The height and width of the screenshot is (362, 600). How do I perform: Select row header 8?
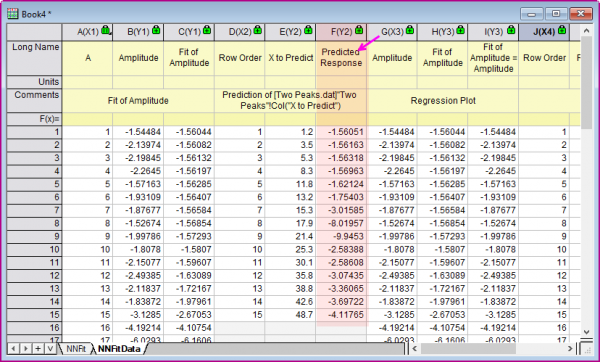(x=34, y=223)
